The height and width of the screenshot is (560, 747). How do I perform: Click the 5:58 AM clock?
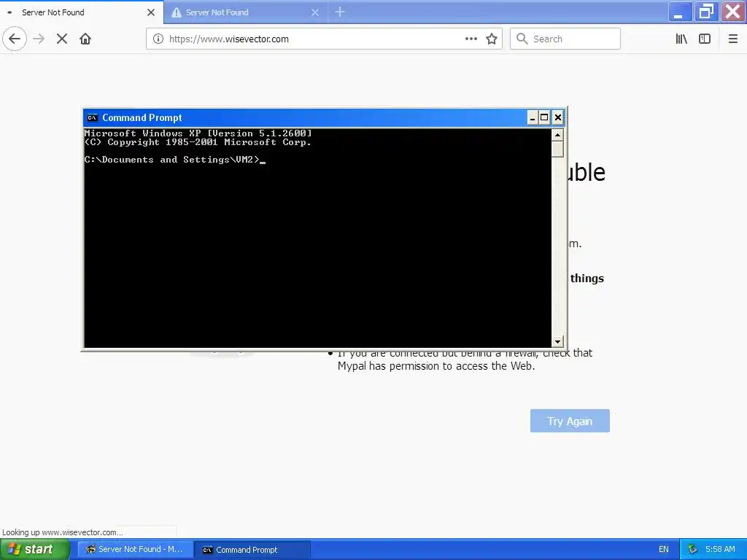click(720, 550)
